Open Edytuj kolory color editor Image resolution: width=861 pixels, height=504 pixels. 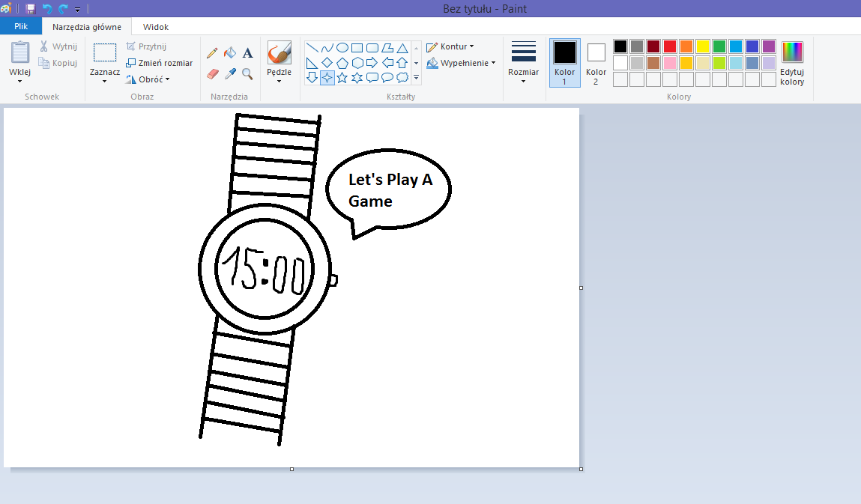click(x=792, y=63)
